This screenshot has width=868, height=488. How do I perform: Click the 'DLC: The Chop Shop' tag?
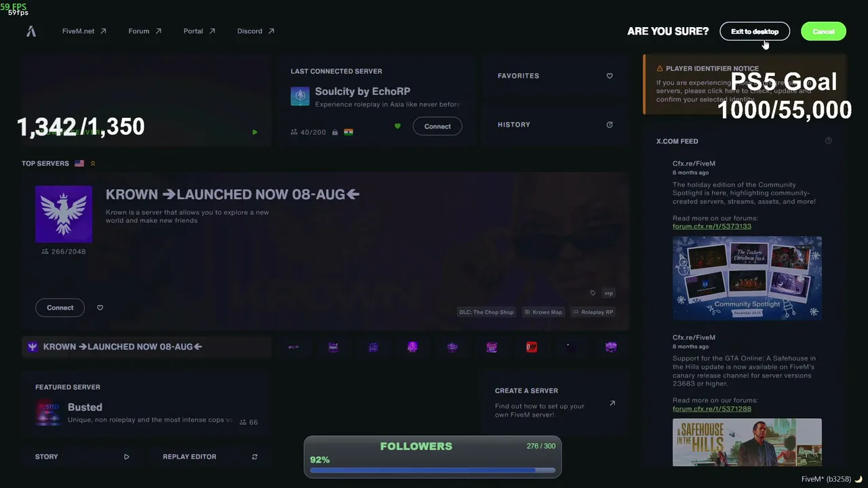pyautogui.click(x=486, y=312)
